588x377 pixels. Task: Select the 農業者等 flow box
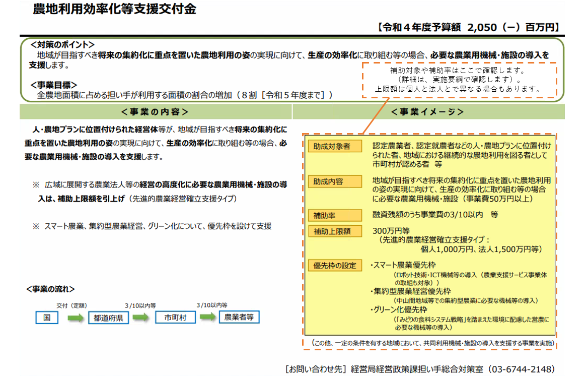click(x=239, y=317)
